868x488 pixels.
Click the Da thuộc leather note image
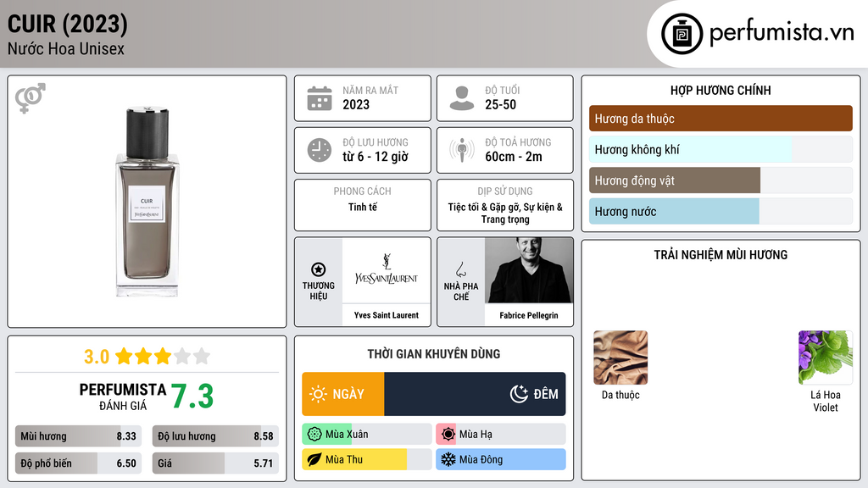tap(620, 358)
